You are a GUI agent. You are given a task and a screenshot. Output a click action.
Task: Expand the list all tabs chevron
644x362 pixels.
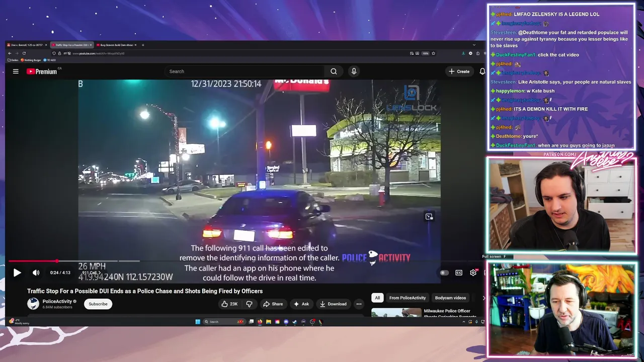[x=474, y=45]
